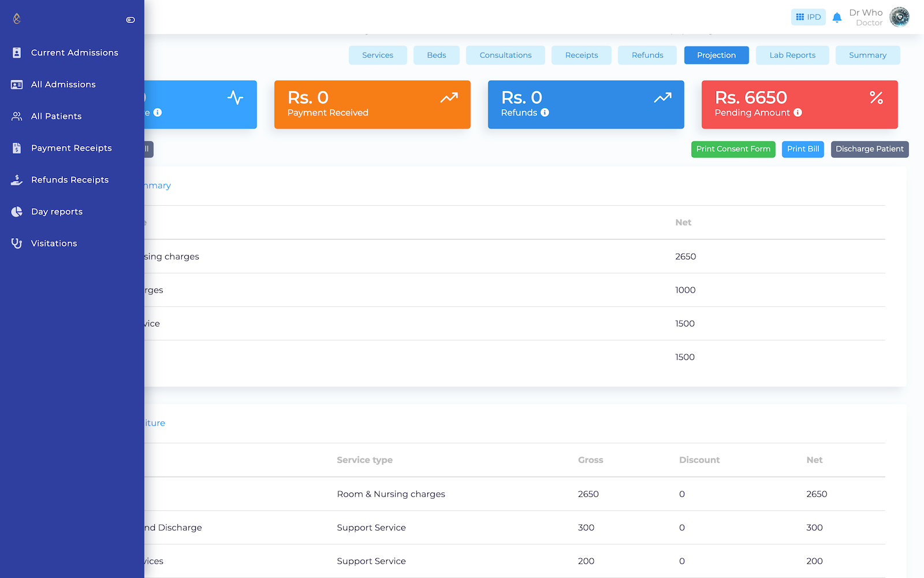Click the Print Bill button
The image size is (924, 578).
tap(803, 149)
